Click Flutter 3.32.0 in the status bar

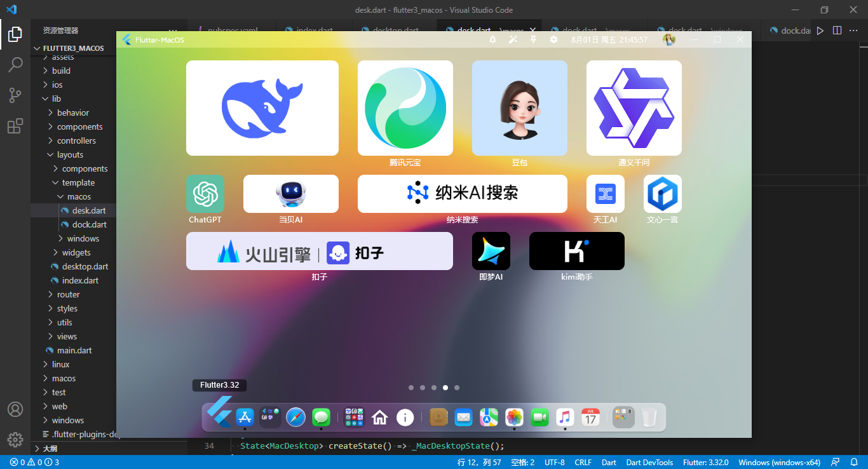coord(706,462)
